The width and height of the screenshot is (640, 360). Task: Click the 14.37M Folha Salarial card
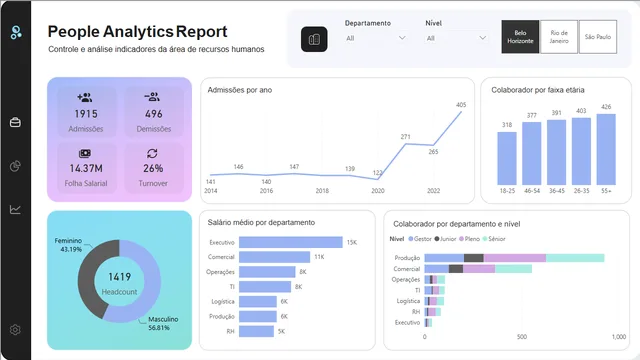point(86,168)
